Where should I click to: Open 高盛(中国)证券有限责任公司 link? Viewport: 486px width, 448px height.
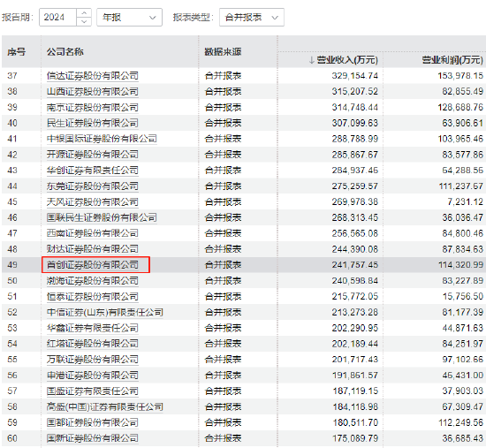pyautogui.click(x=105, y=406)
